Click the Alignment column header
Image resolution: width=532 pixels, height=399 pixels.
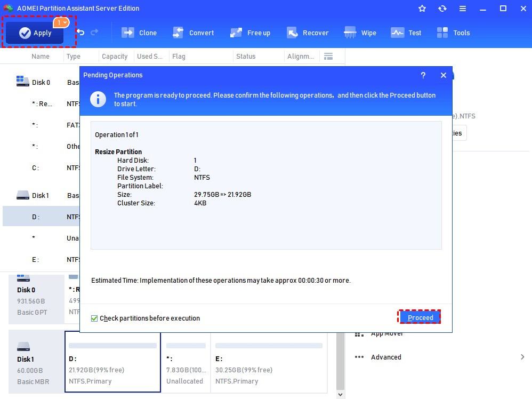tap(301, 57)
